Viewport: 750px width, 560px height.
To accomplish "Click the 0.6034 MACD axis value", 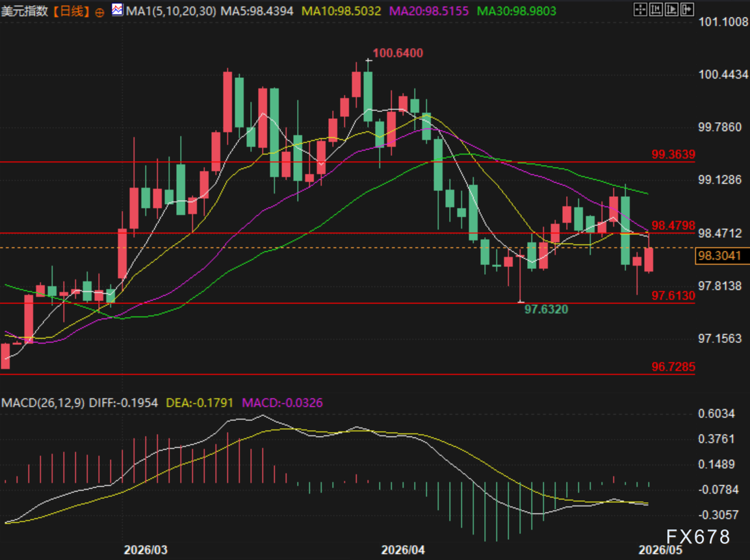I will (x=716, y=414).
